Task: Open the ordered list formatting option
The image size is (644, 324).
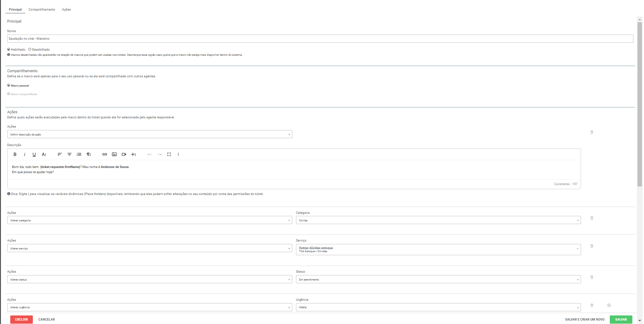Action: (79, 154)
